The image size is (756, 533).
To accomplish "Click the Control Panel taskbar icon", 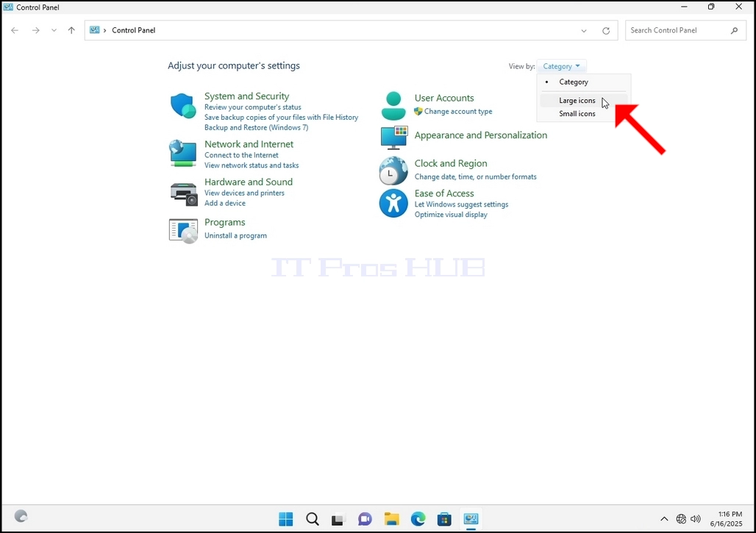I will point(471,519).
